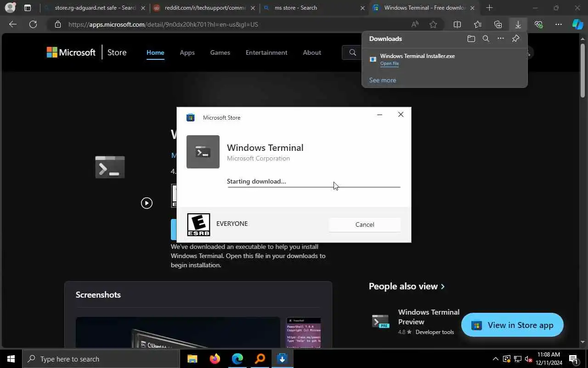Click the taskbar search box
Screen dimensions: 588x368
point(100,359)
